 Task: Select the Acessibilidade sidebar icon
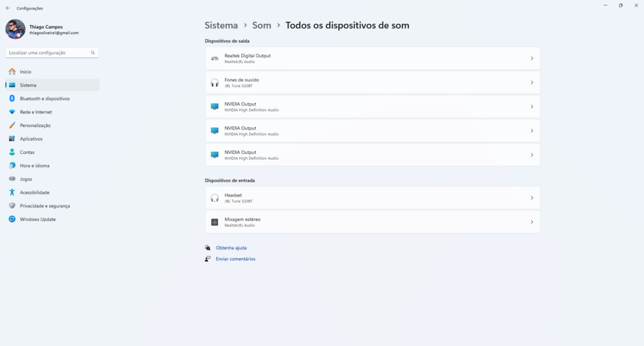tap(12, 192)
